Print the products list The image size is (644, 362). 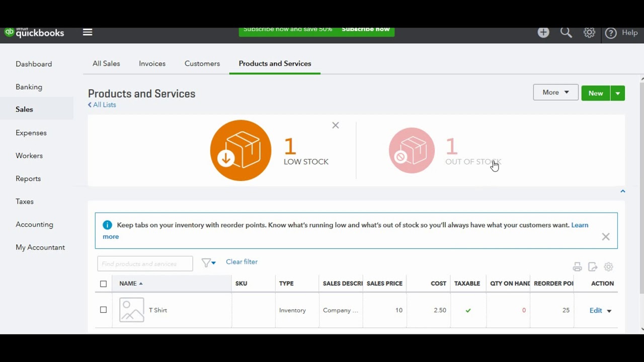point(577,267)
